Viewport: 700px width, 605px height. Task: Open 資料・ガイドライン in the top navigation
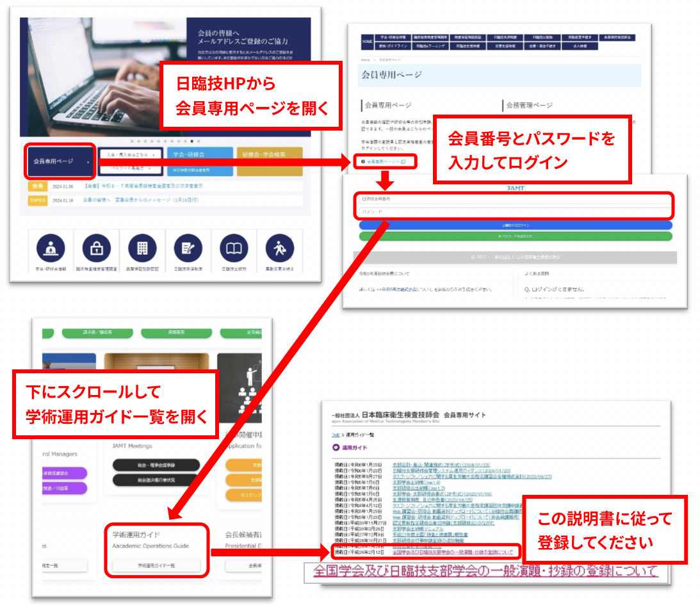pos(393,46)
